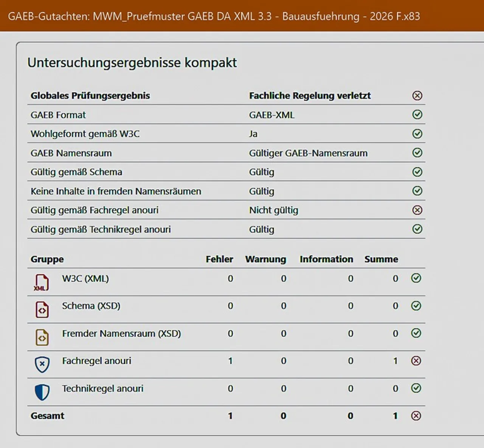Click Gültig gemäß Fachregel anouri row label
Image resolution: width=484 pixels, height=448 pixels.
click(x=95, y=210)
